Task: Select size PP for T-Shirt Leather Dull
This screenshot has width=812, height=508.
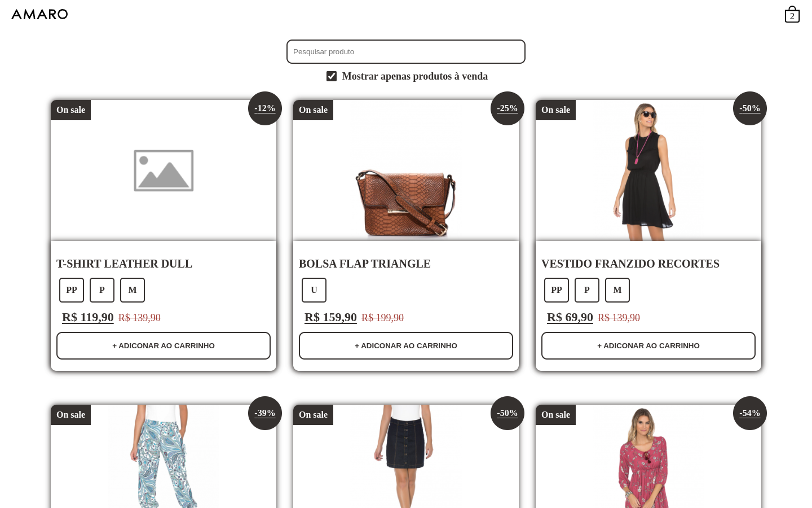Action: click(x=72, y=290)
